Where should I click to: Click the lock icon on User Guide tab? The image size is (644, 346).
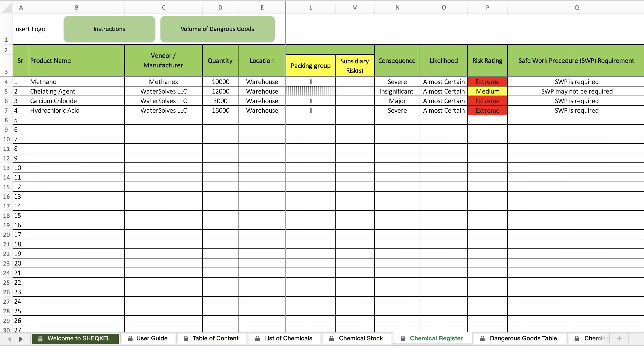[x=131, y=338]
